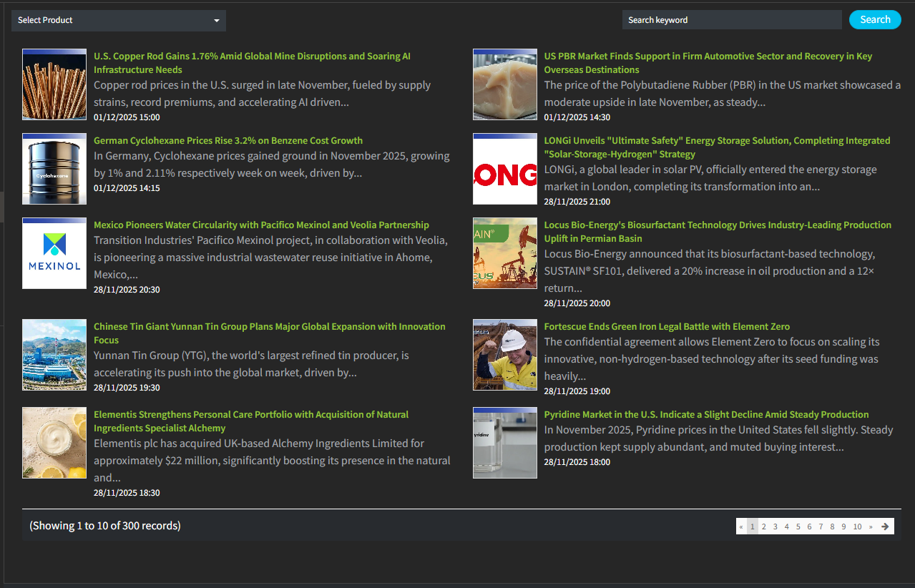Open the U.S. Copper Rod Gains 1.76% article
915x588 pixels.
click(x=252, y=63)
